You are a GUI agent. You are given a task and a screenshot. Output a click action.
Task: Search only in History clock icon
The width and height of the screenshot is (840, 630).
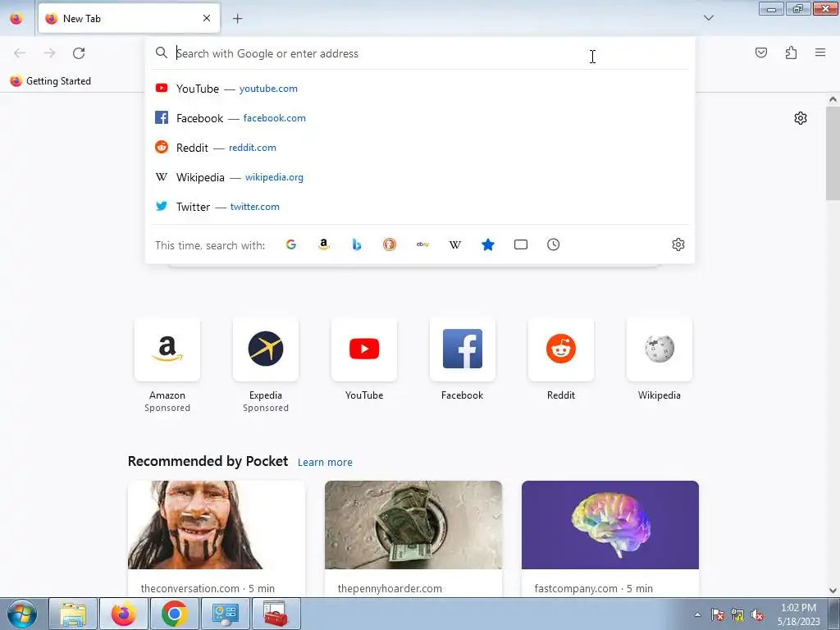coord(554,244)
